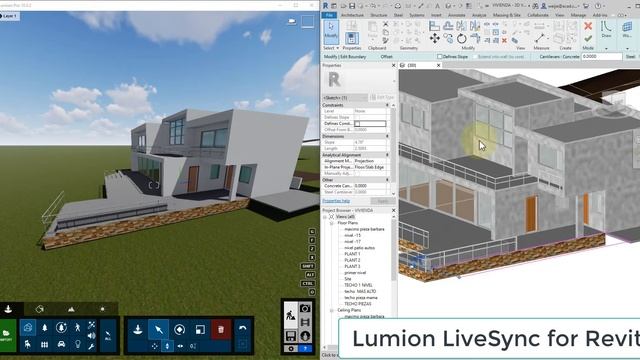
Task: Click the Measure tool in Revit ribbon
Action: click(539, 39)
